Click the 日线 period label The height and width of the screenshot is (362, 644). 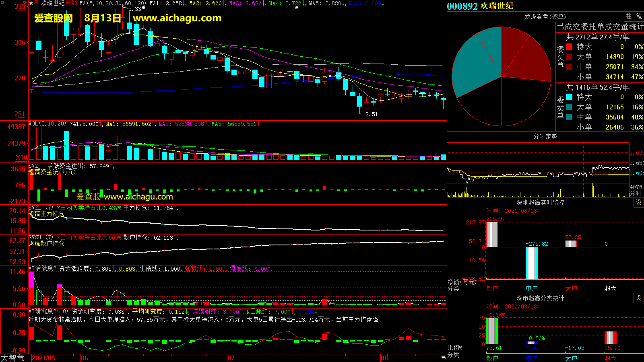point(72,3)
